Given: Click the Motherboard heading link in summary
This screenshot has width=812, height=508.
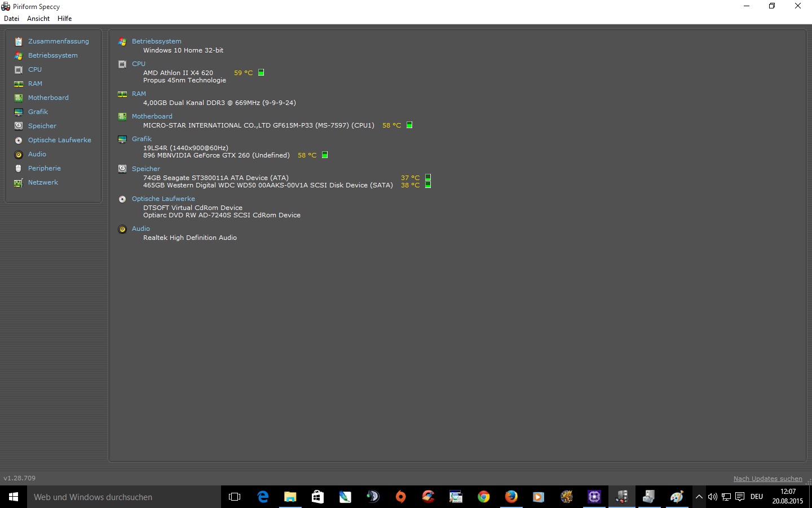Looking at the screenshot, I should coord(152,116).
